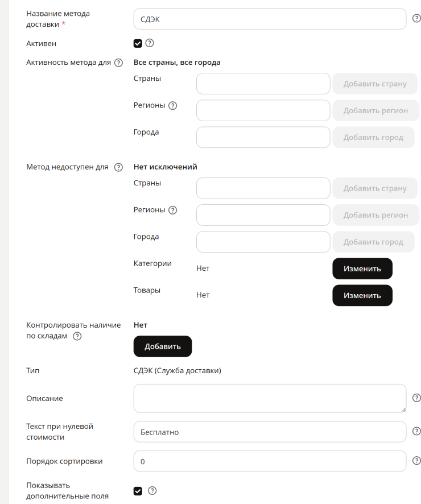The height and width of the screenshot is (504, 421).
Task: Click Добавить страну in exclusions section
Action: pos(375,188)
